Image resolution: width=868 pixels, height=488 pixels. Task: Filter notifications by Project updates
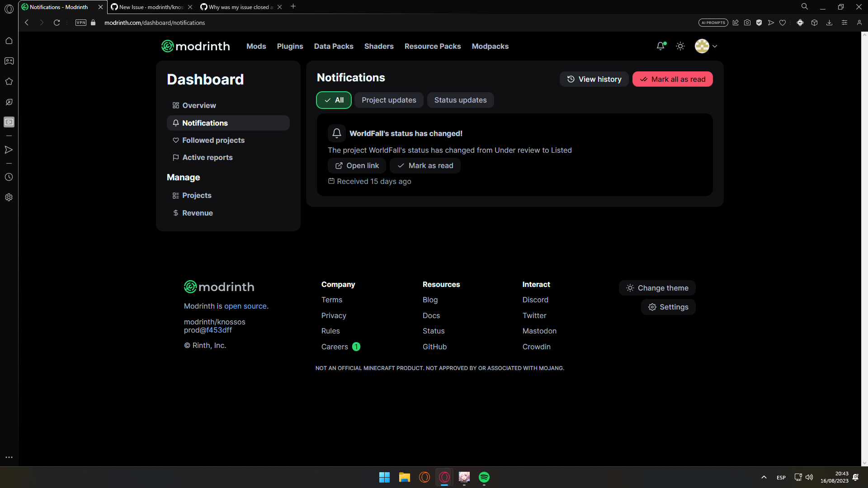click(x=388, y=100)
